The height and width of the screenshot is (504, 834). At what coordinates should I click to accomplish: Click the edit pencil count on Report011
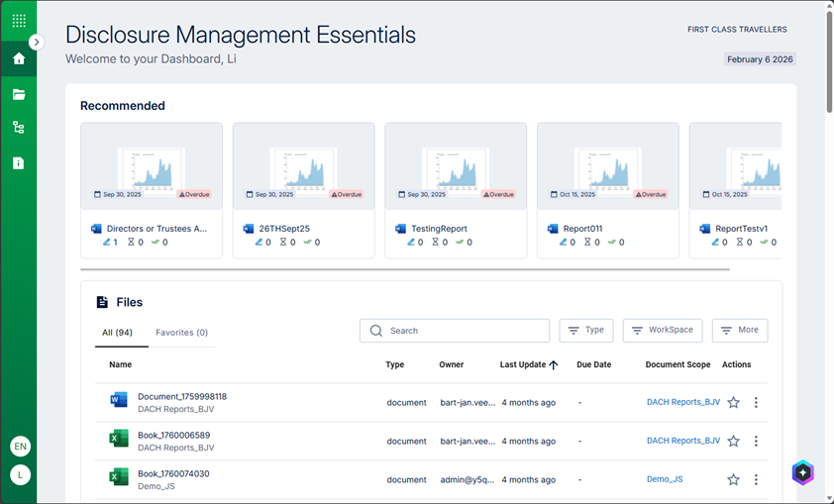(568, 243)
